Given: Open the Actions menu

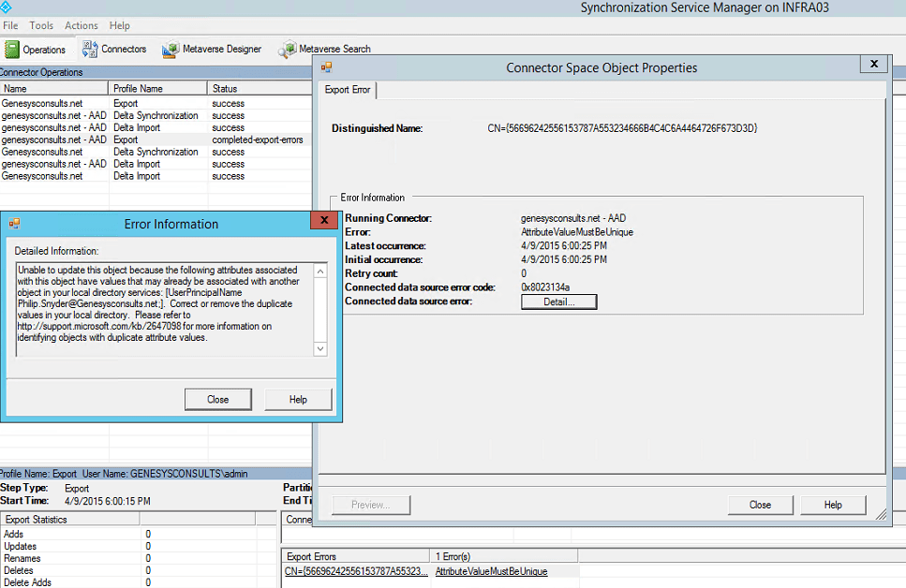Looking at the screenshot, I should 81,25.
